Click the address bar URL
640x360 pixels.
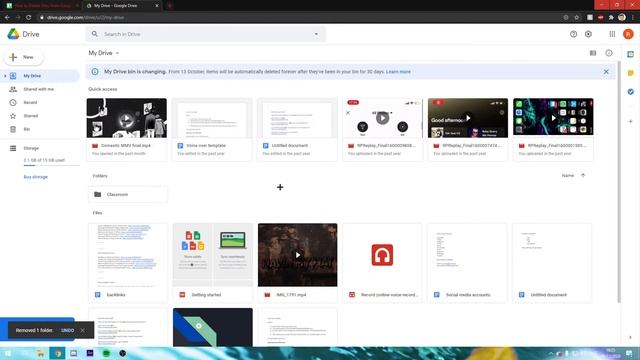(x=85, y=18)
